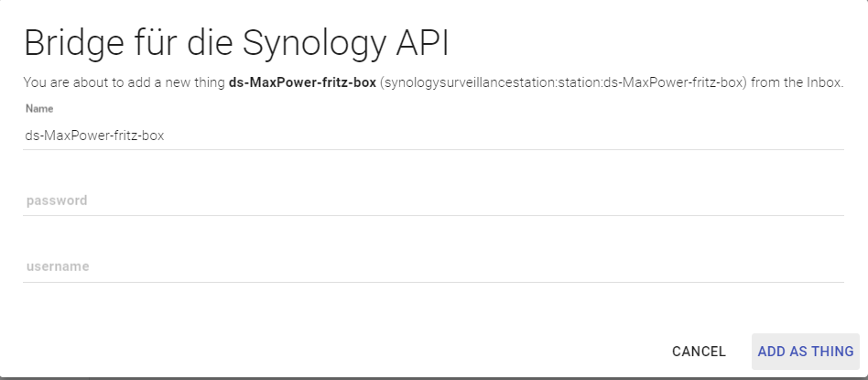Viewport: 868px width, 380px height.
Task: Click the word "from" in the description line
Action: click(x=767, y=83)
